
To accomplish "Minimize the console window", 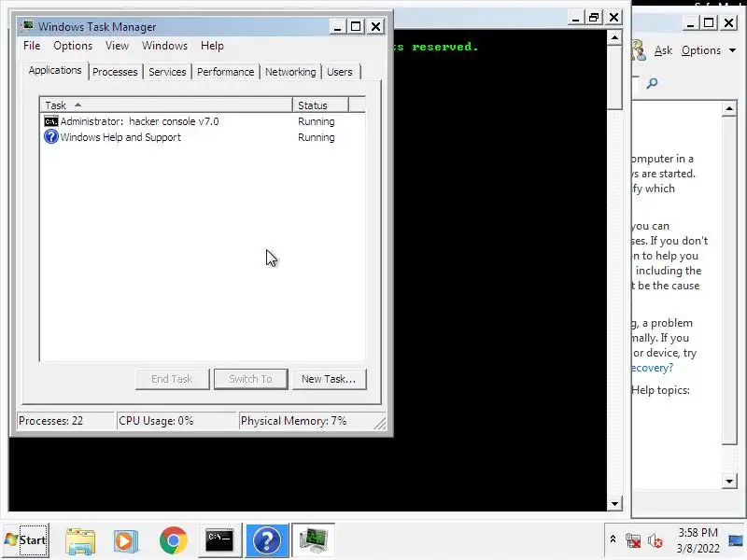I will coord(575,18).
